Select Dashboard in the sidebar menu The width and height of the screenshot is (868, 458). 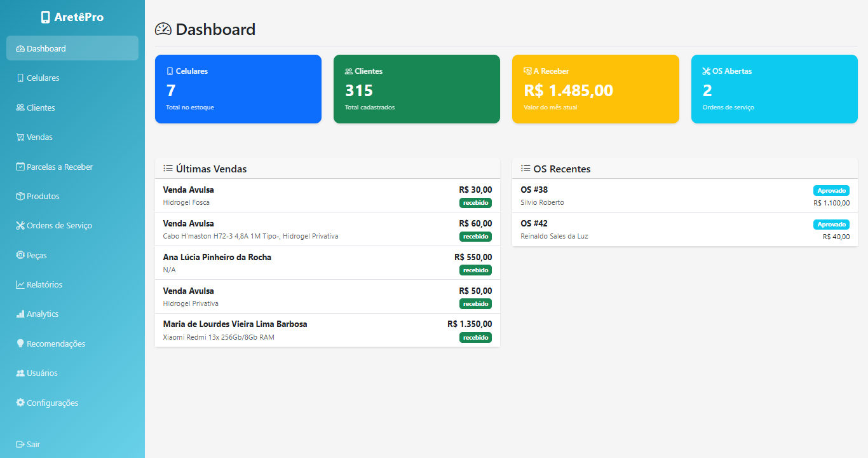72,48
